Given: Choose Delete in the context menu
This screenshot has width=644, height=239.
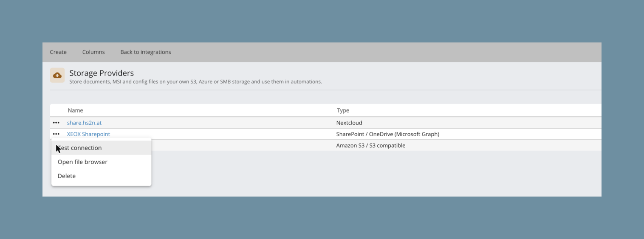Looking at the screenshot, I should coord(102,176).
